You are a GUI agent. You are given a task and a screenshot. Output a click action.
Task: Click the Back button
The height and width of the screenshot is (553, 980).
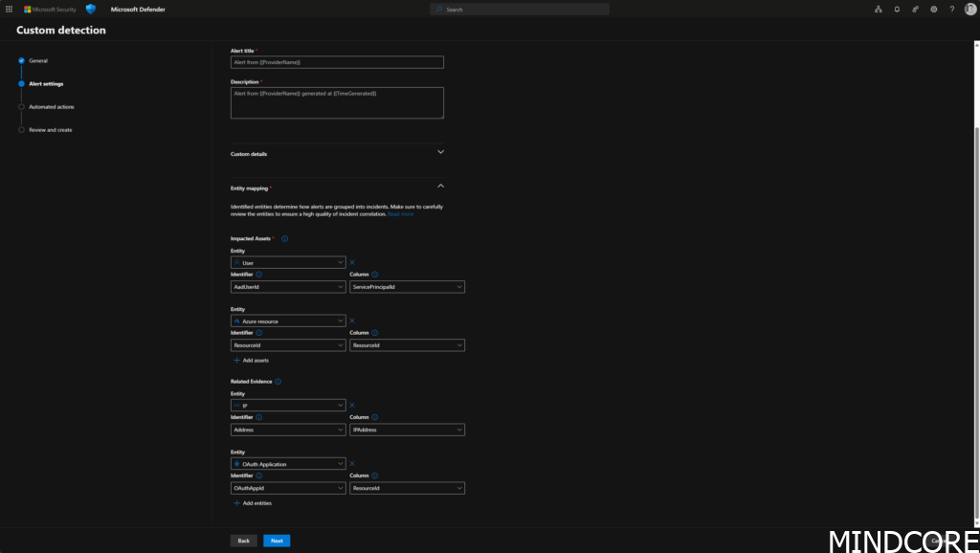point(244,542)
